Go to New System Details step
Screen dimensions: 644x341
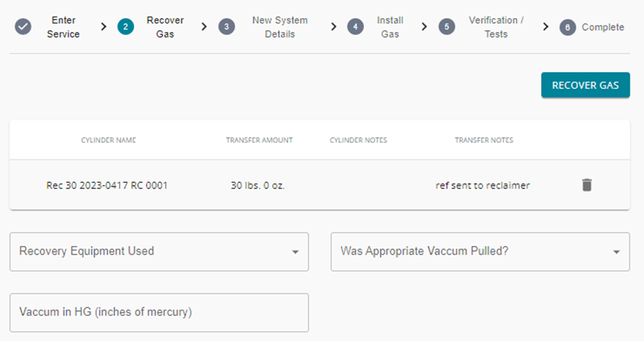point(280,27)
